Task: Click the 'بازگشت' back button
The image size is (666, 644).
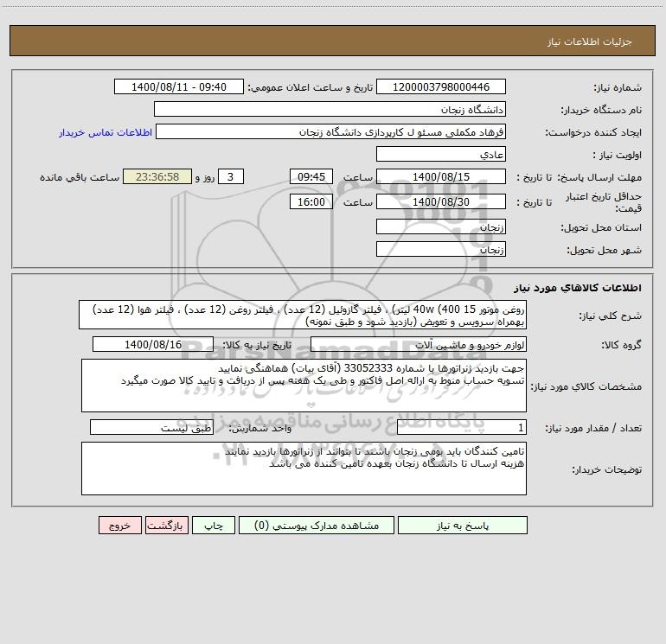Action: [166, 526]
